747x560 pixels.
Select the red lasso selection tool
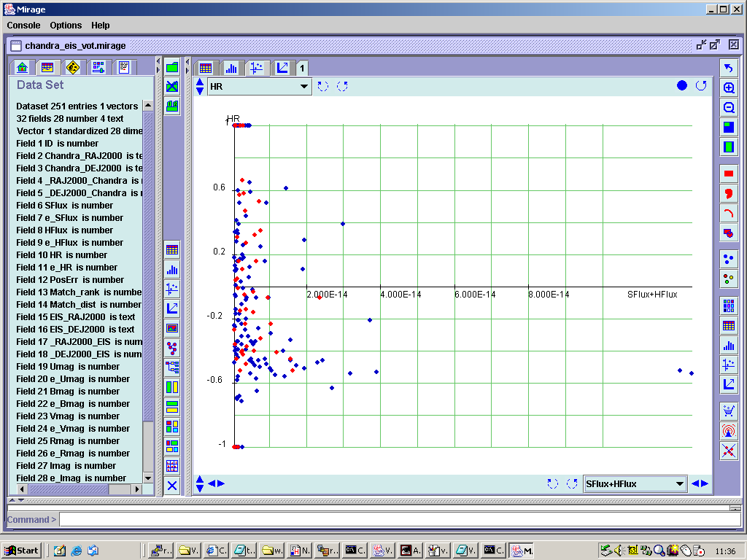(x=729, y=193)
